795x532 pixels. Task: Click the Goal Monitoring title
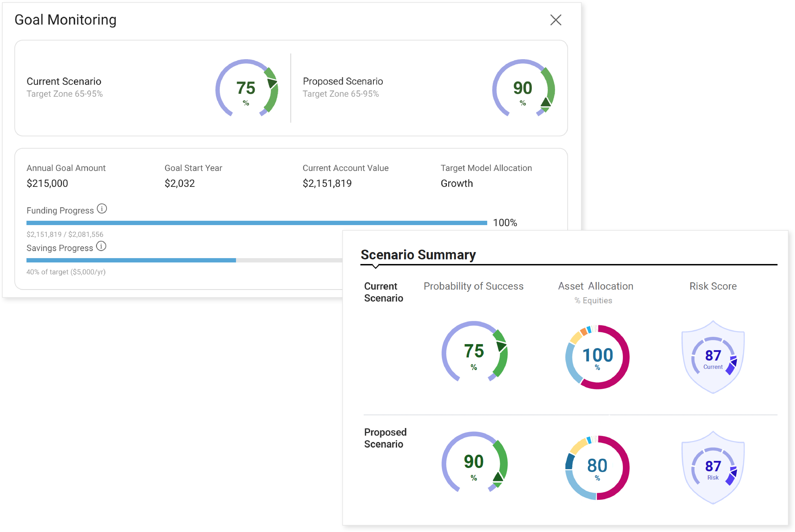tap(66, 20)
